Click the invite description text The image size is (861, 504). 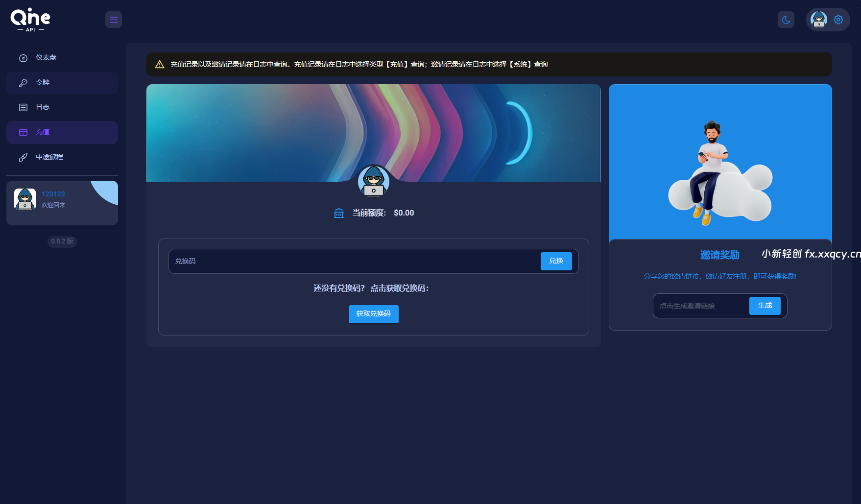[x=720, y=276]
